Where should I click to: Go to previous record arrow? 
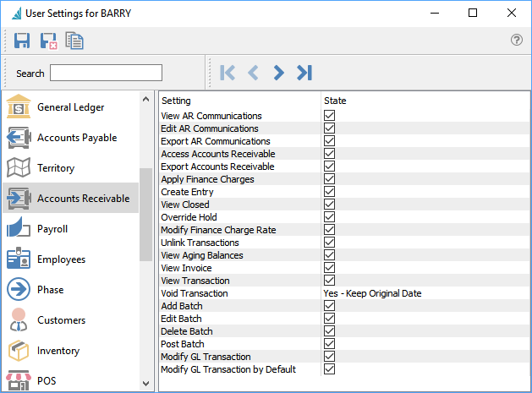253,73
